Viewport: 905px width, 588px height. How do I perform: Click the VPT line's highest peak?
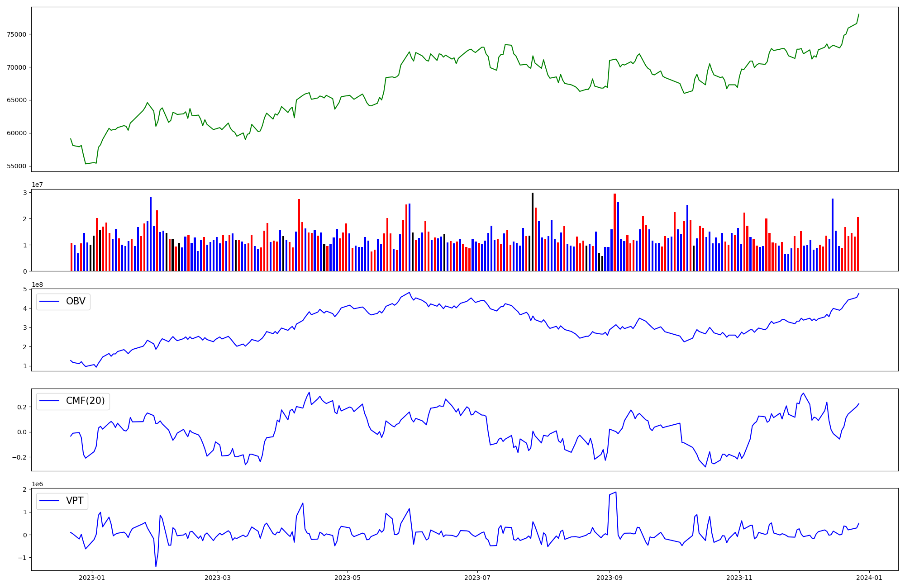tap(616, 492)
